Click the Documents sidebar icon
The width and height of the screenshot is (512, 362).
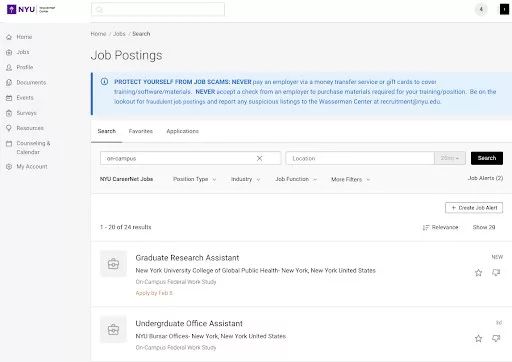click(9, 82)
